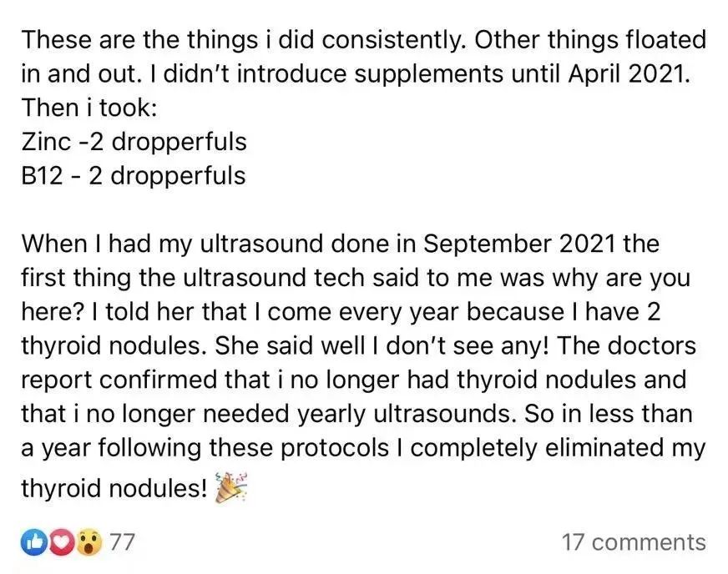The width and height of the screenshot is (728, 574).
Task: Click the blue Like reaction icon
Action: click(34, 542)
